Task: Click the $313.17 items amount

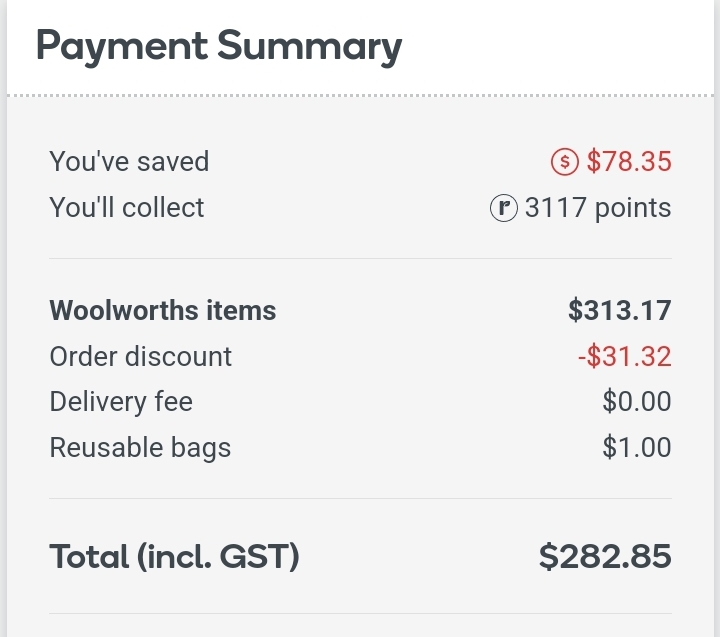Action: tap(620, 310)
